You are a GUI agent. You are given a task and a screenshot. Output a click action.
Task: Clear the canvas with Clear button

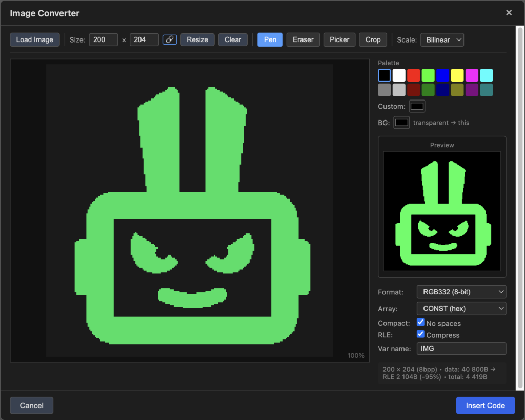pyautogui.click(x=233, y=39)
